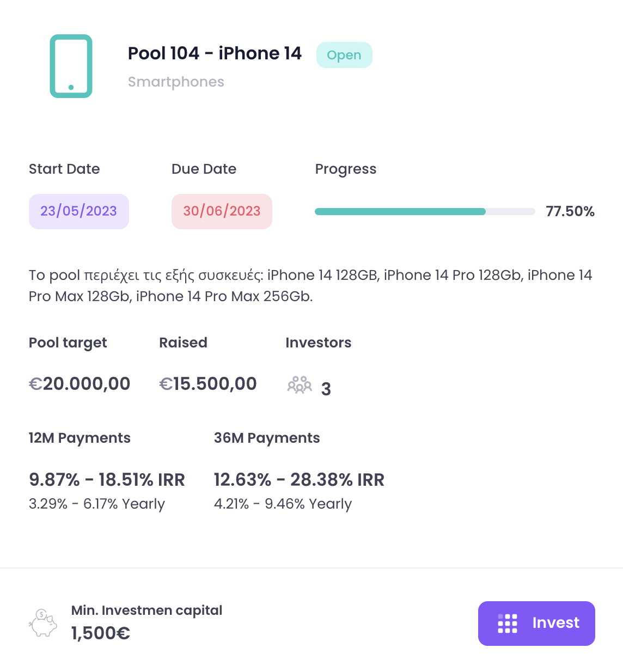This screenshot has height=672, width=623.
Task: Click the grid icon on Invest button
Action: 508,624
